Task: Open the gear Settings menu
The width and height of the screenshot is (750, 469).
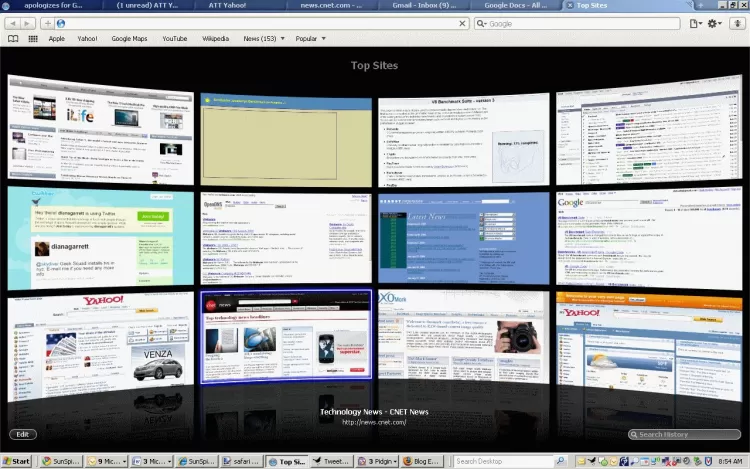Action: [714, 23]
